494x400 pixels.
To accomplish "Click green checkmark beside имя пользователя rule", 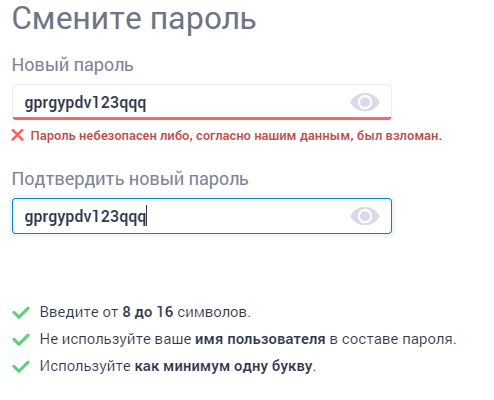I will 21,340.
